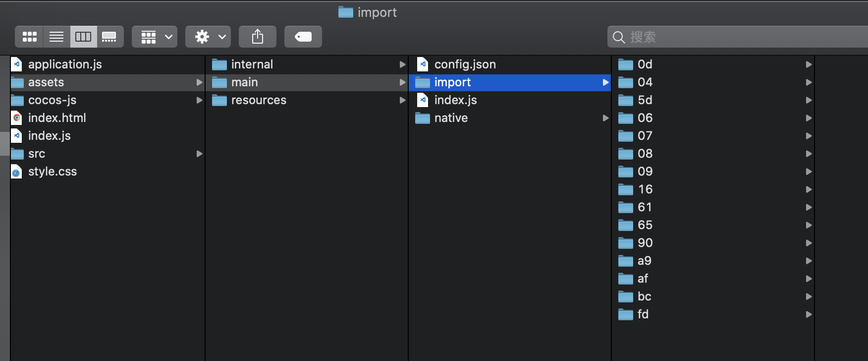Select the internal folder

coord(252,64)
